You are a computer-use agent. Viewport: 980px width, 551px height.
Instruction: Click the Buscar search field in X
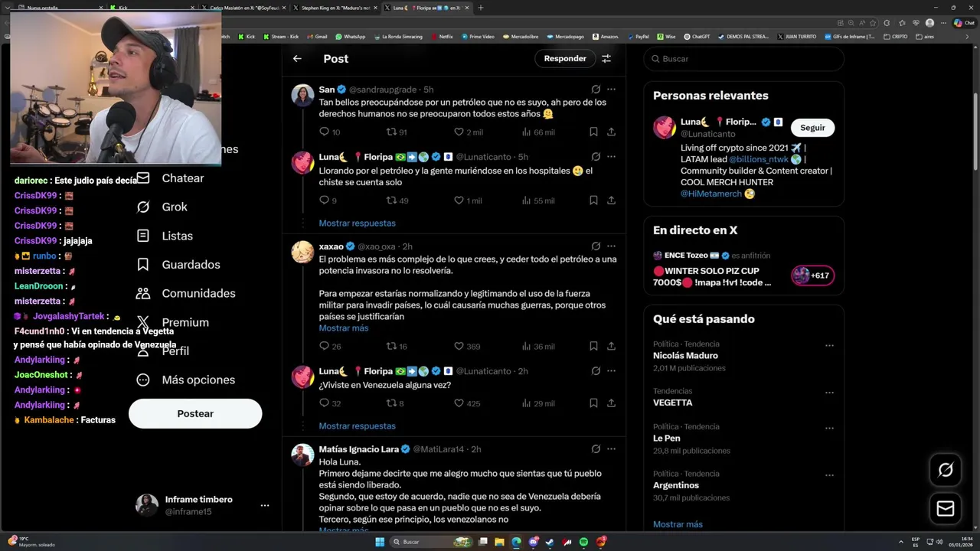click(744, 59)
